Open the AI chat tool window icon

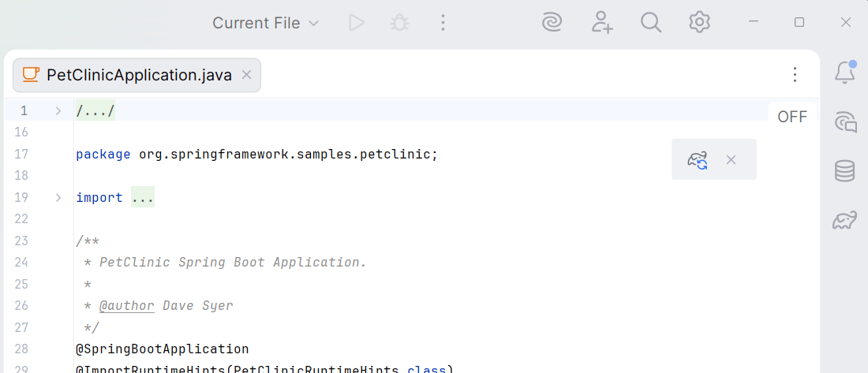[845, 121]
